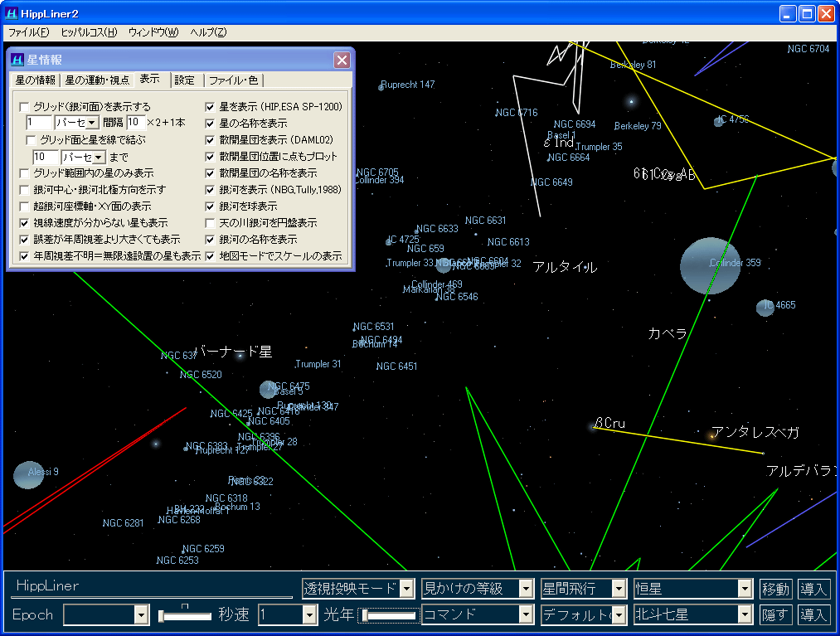Image resolution: width=840 pixels, height=636 pixels.
Task: Open the ヒッパルコス(H) menu
Action: pyautogui.click(x=90, y=32)
